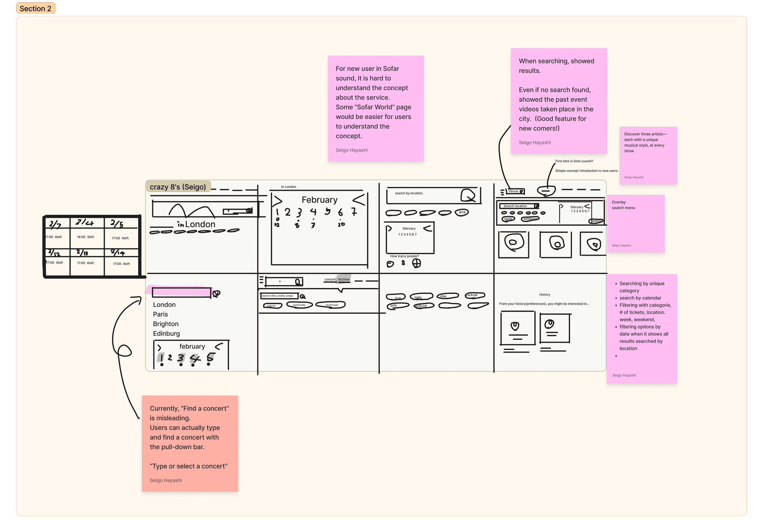The width and height of the screenshot is (763, 532).
Task: Click the plus circle under 'How many people?'
Action: point(417,263)
